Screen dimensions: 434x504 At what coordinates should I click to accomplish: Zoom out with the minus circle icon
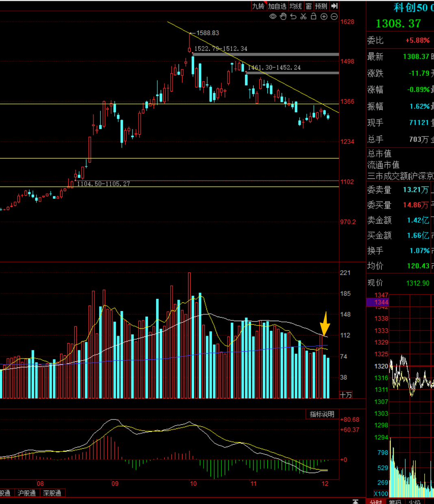pos(334,17)
